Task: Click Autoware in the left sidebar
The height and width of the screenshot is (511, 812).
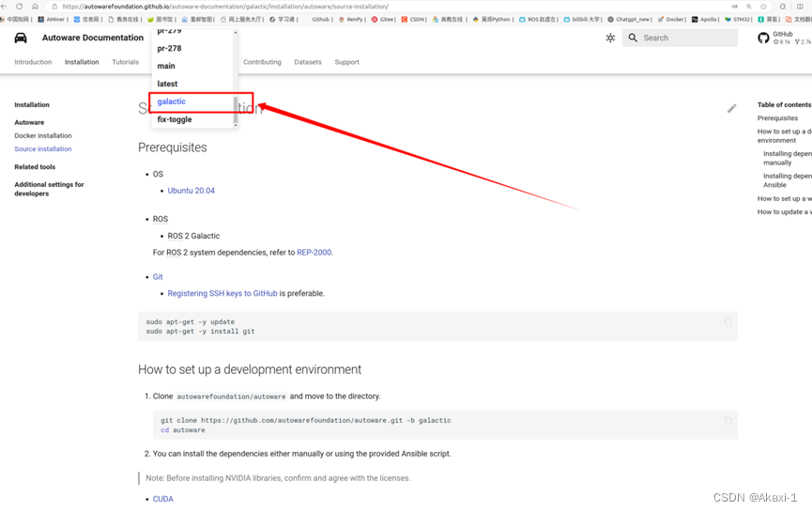Action: [29, 122]
